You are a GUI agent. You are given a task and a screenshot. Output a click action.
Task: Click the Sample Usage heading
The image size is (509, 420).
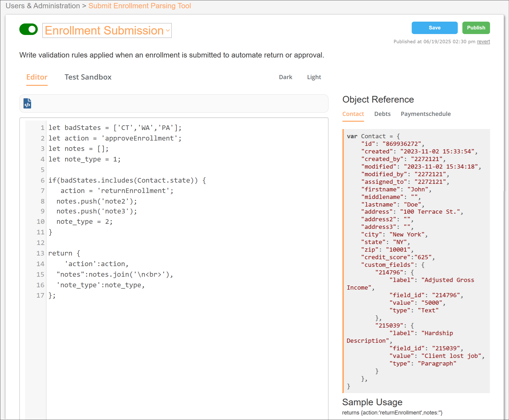372,402
